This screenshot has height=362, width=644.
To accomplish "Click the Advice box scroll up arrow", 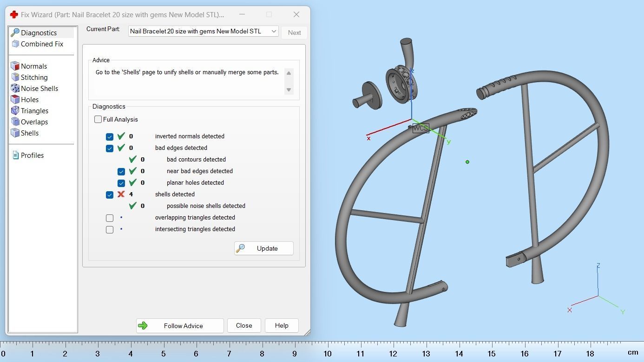I will click(289, 73).
